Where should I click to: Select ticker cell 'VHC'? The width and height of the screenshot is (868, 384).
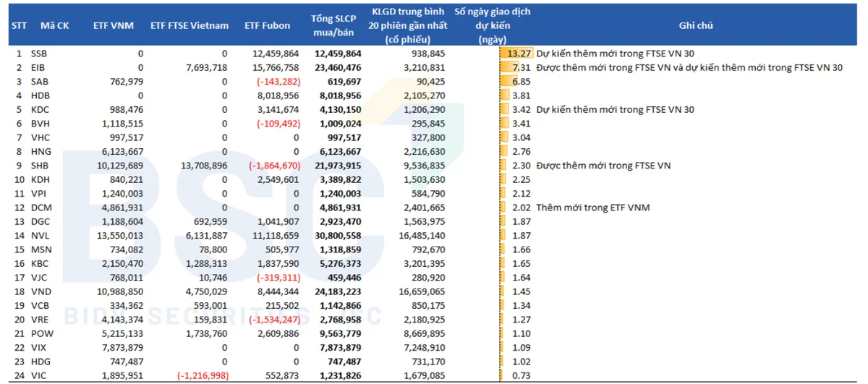(40, 137)
